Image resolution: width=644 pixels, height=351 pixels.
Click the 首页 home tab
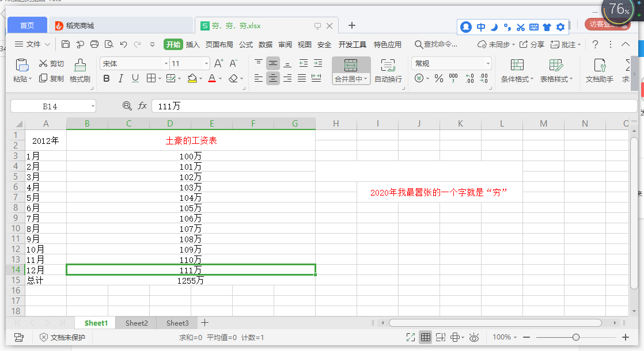pos(27,25)
